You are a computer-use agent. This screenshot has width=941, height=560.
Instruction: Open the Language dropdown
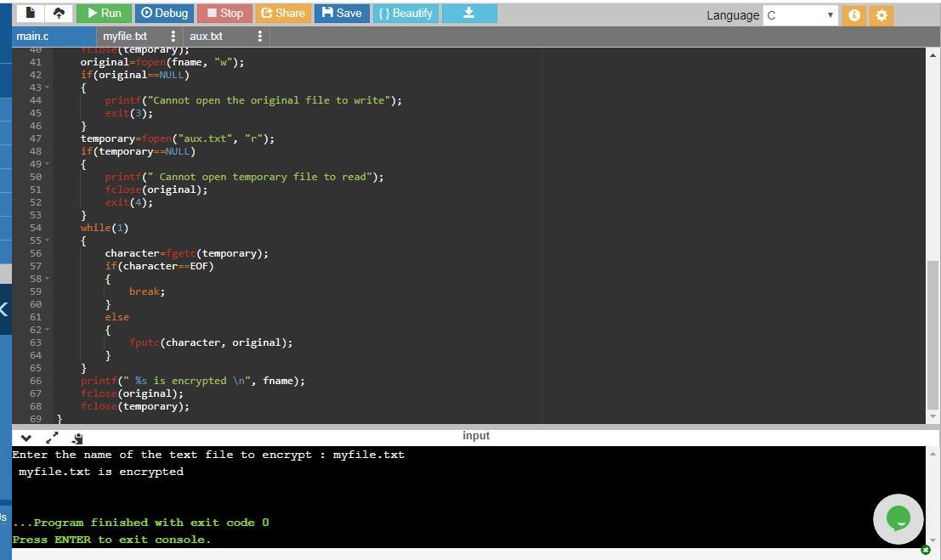(x=800, y=15)
